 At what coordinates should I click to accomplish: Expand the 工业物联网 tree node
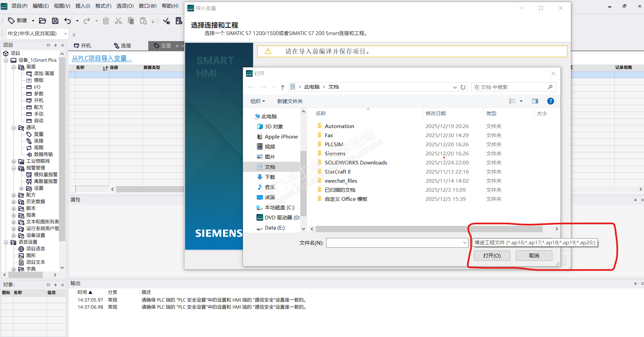pos(14,161)
